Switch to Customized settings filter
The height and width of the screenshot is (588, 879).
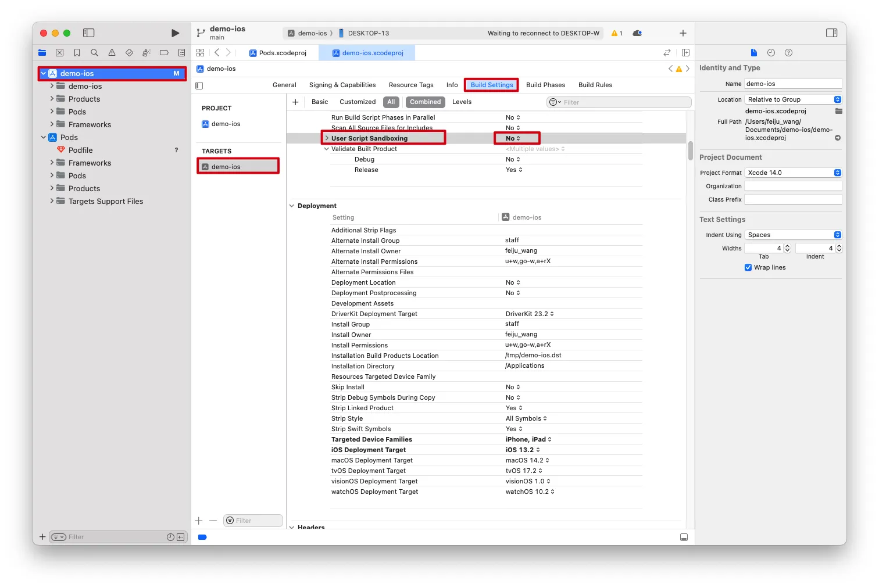(x=358, y=102)
